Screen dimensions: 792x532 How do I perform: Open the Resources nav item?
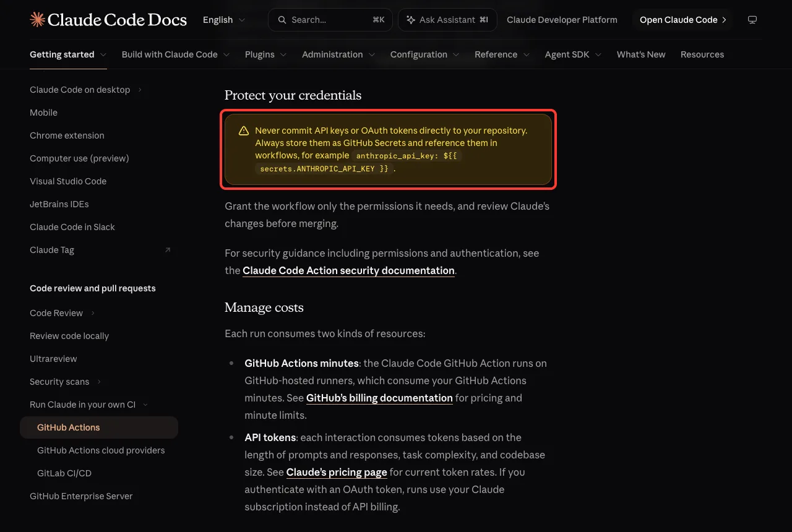tap(702, 54)
